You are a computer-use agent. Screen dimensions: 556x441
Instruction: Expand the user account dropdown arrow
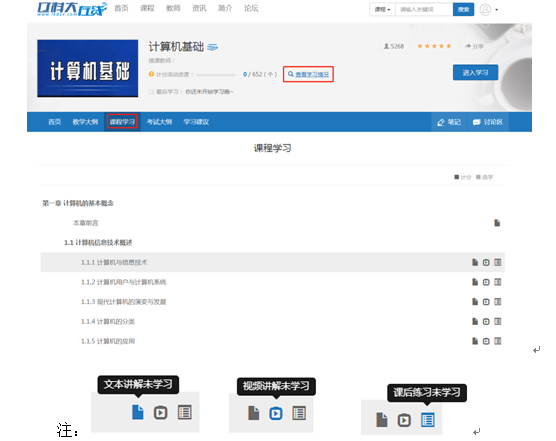coord(497,10)
